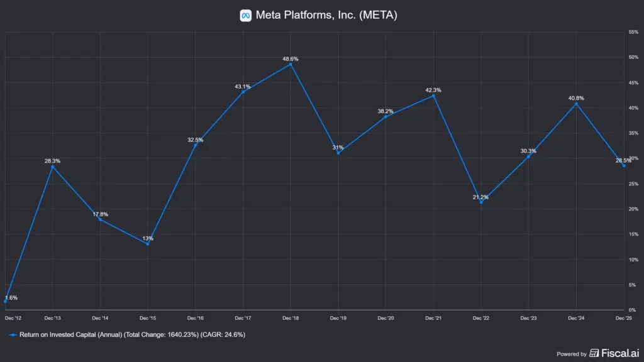The height and width of the screenshot is (362, 644).
Task: Select the Dec '12 data point marker
Action: 5,302
